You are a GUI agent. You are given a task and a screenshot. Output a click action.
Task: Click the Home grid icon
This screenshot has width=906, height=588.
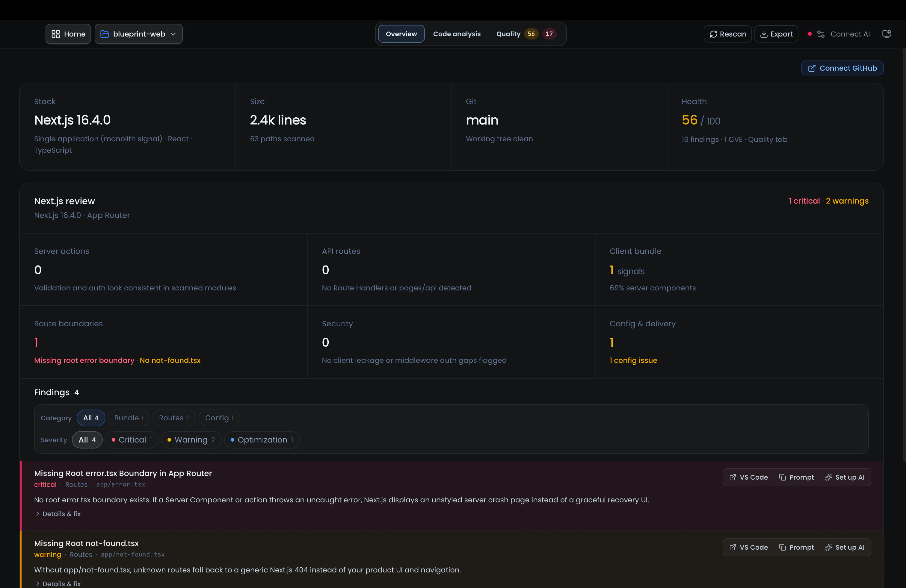click(x=56, y=34)
